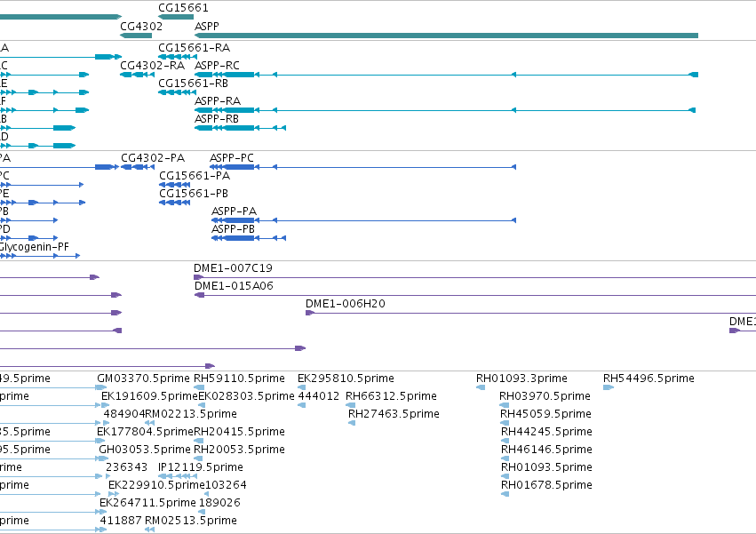Click the Glycogenin-PF feature label
This screenshot has width=756, height=534.
pos(35,246)
